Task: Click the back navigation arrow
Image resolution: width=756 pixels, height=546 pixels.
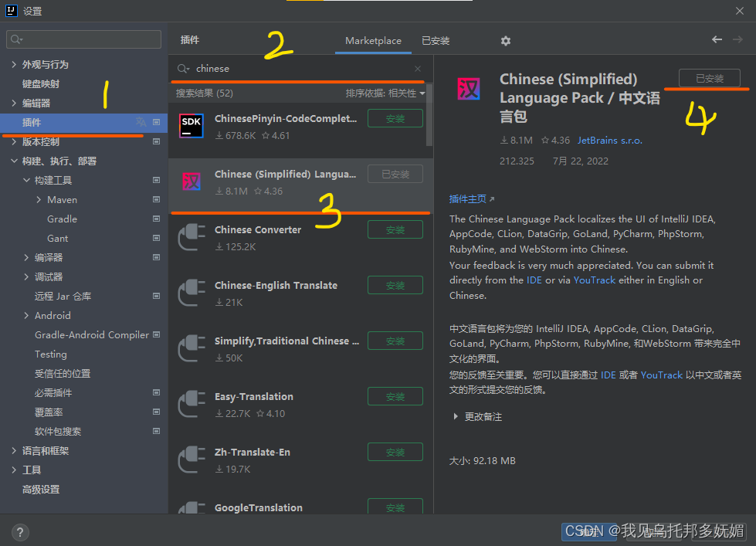Action: pyautogui.click(x=717, y=39)
